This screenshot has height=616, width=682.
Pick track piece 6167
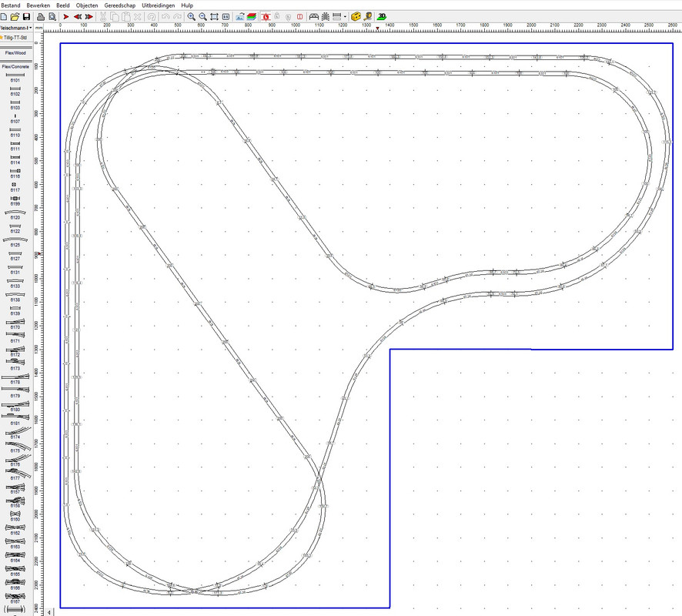tap(15, 598)
